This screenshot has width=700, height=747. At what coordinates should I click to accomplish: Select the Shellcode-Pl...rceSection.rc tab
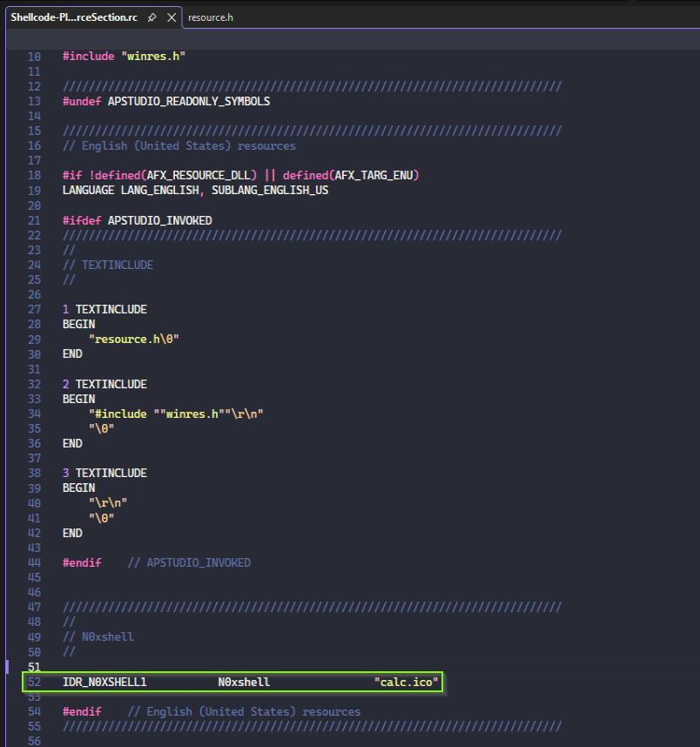coord(74,17)
